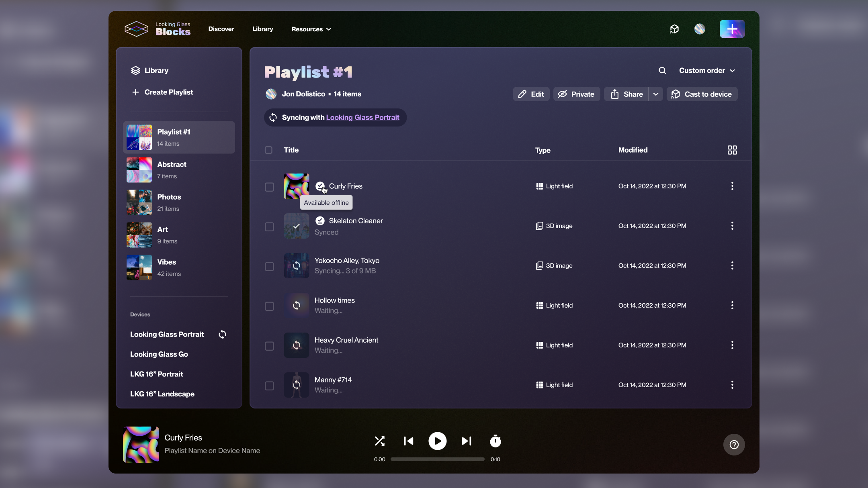
Task: Click the timer stopwatch icon
Action: (495, 441)
